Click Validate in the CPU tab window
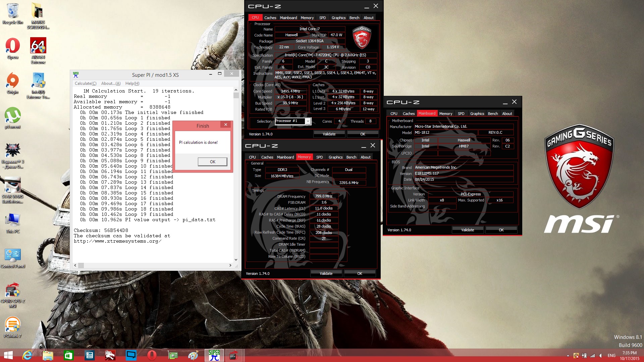Viewport: 644px width, 362px height. coord(329,134)
